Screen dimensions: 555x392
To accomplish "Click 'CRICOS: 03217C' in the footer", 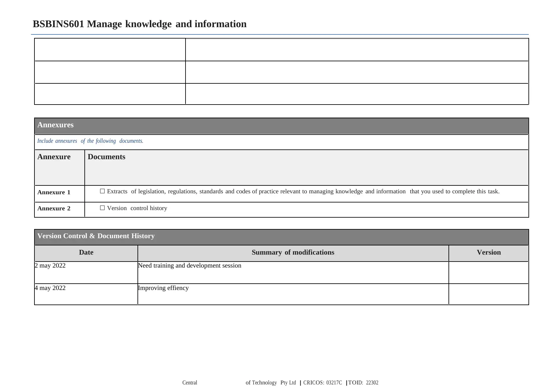I will [x=323, y=383].
